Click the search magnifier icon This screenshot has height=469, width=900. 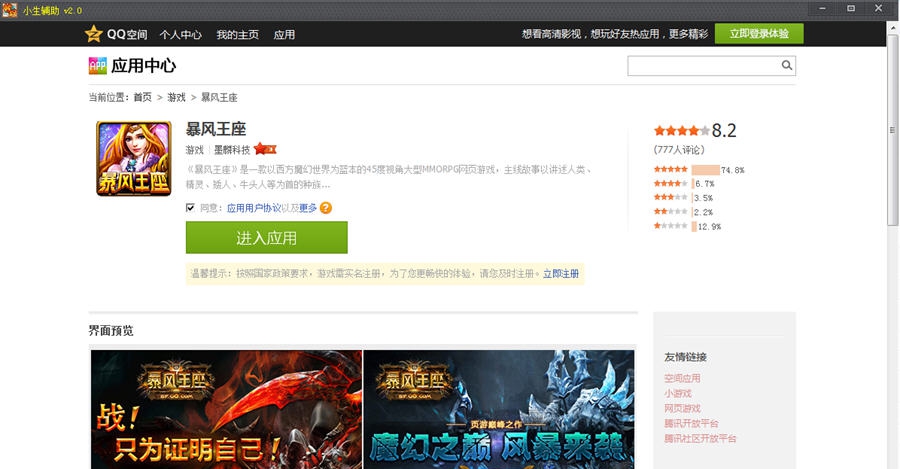(x=787, y=65)
